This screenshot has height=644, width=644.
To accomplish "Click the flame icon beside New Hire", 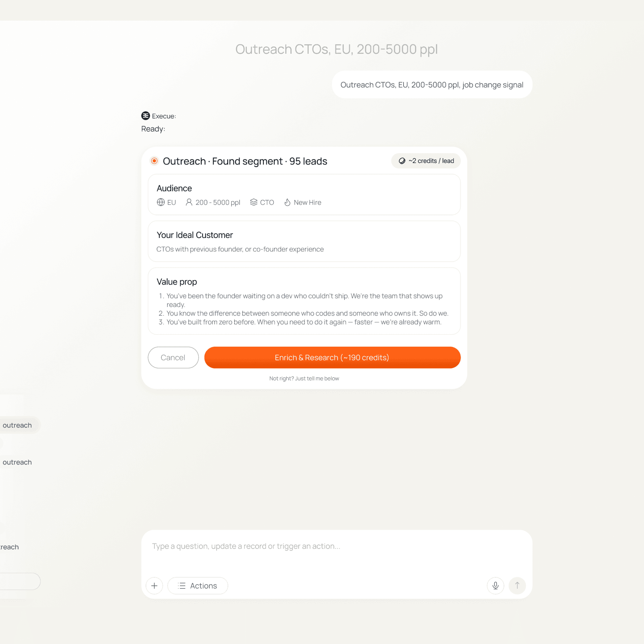I will coord(287,202).
